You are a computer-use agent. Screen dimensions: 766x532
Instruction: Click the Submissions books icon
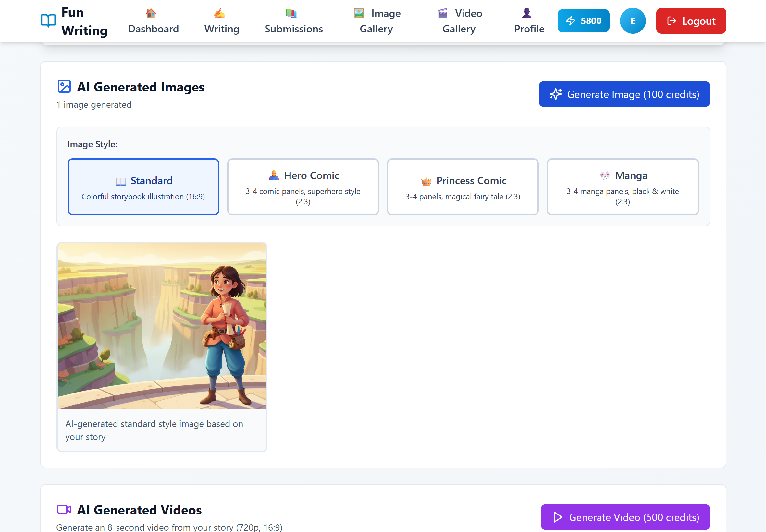pos(291,13)
